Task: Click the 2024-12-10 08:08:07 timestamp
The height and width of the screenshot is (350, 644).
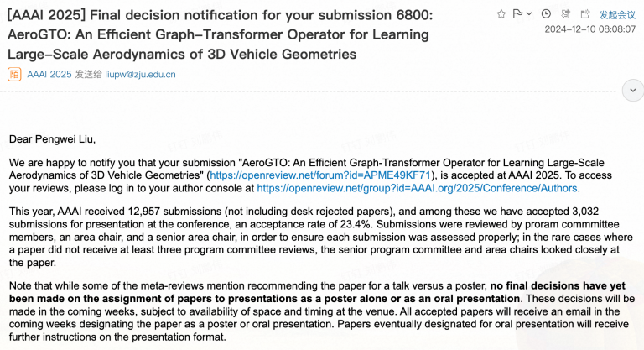Action: click(590, 29)
